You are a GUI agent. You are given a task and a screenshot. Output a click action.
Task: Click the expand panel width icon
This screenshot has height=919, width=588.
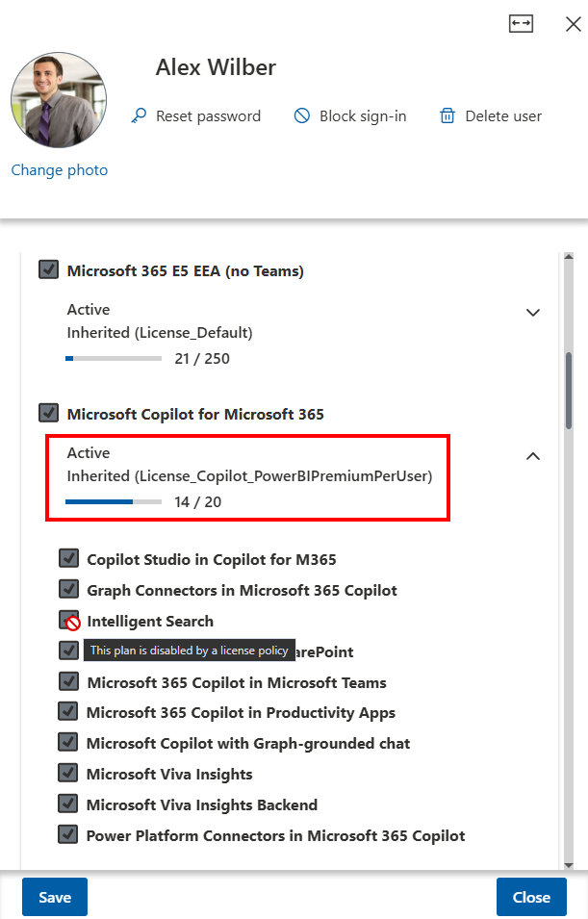521,23
